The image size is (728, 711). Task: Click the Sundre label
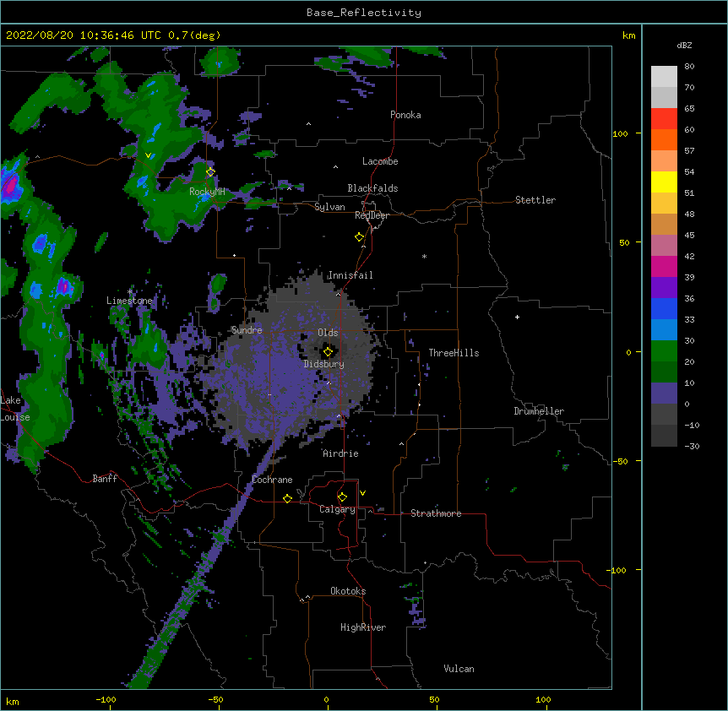[x=247, y=330]
